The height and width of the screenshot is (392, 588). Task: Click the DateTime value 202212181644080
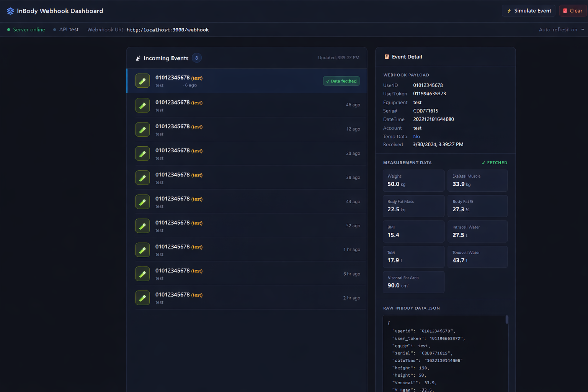(x=434, y=119)
